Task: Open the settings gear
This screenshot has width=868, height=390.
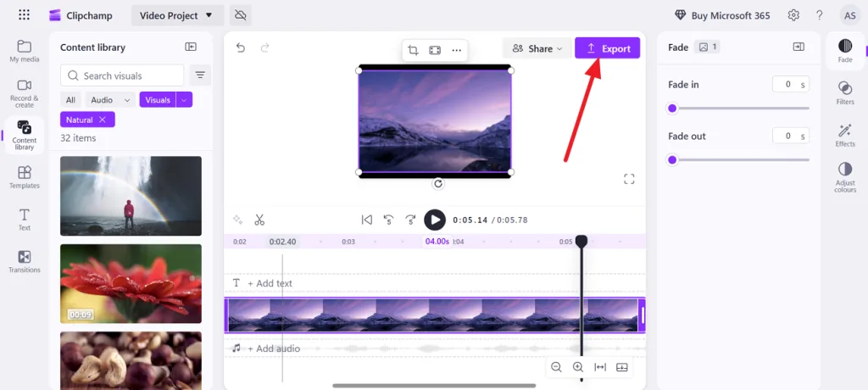Action: coord(793,15)
